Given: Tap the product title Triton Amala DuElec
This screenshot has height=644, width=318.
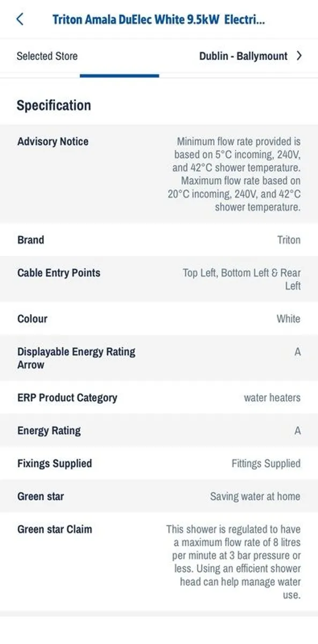Looking at the screenshot, I should (158, 19).
